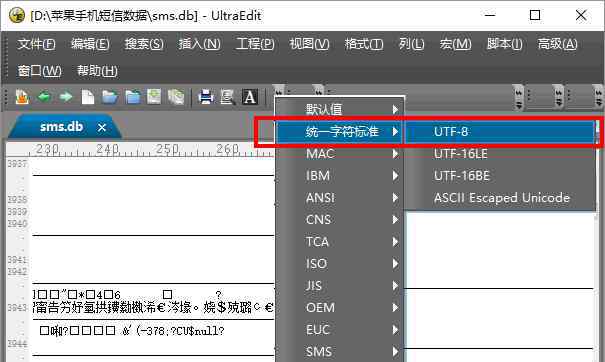Expand the OEM encoding submenu

[340, 308]
